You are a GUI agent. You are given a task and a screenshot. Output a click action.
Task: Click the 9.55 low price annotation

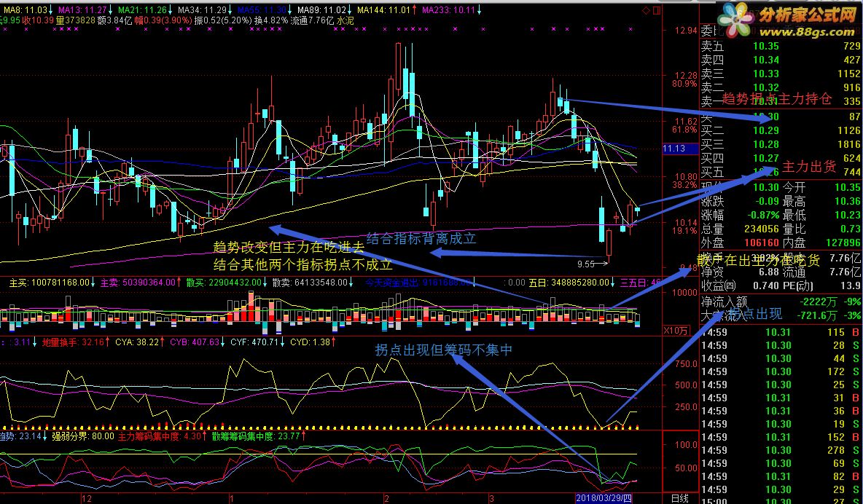586,264
